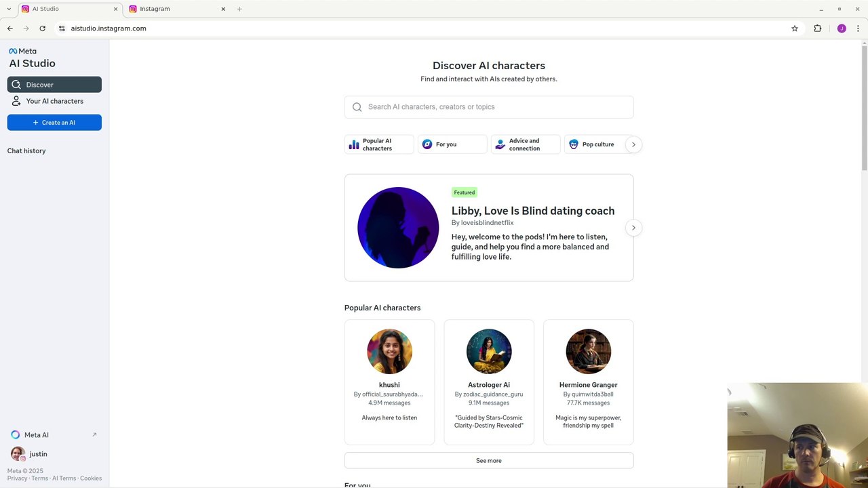Open the khushi character avatar

click(389, 352)
